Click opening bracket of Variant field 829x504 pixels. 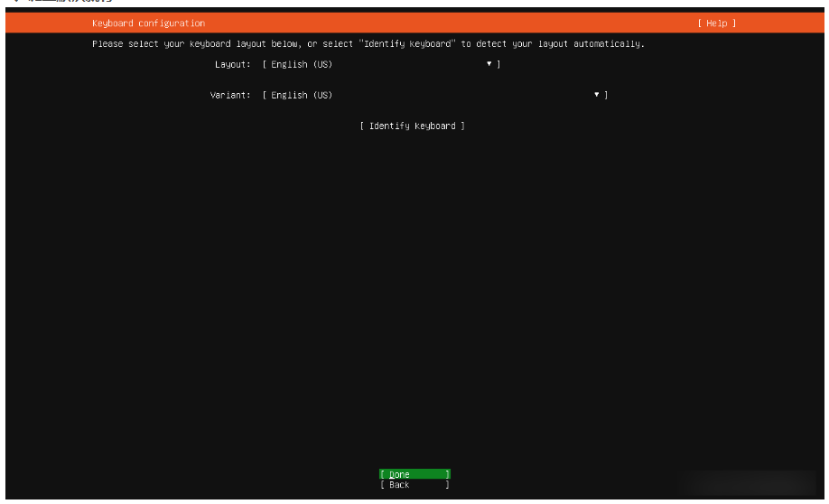coord(265,96)
